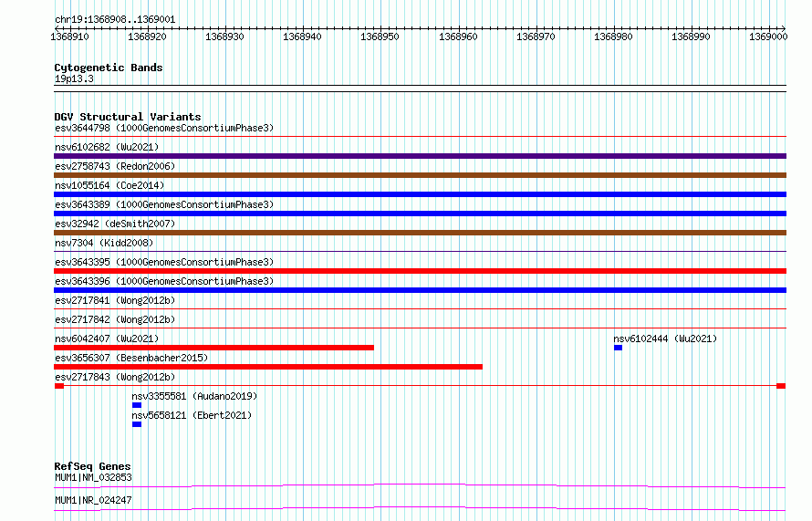This screenshot has height=521, width=812.
Task: Click the blue nsv5658121 marker
Action: tap(137, 424)
